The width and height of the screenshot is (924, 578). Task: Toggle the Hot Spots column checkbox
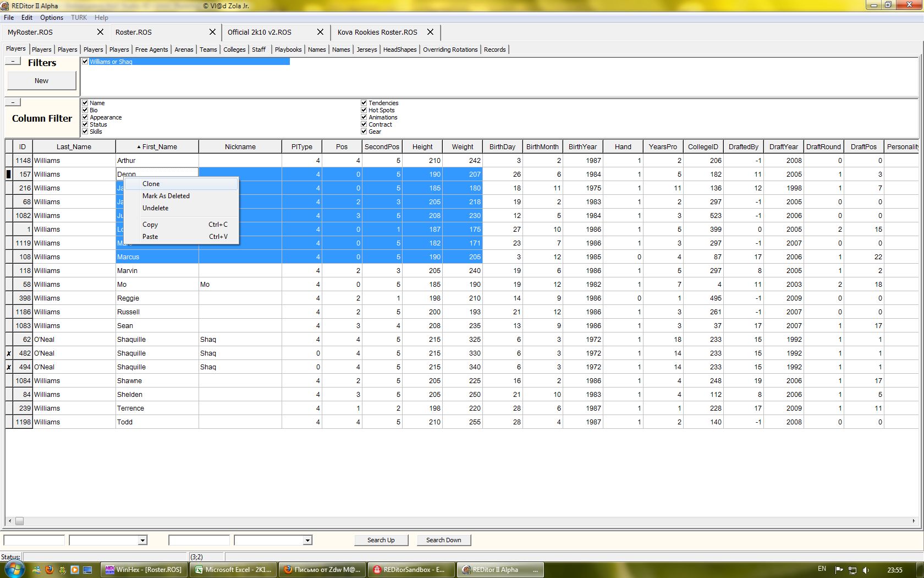click(x=364, y=110)
